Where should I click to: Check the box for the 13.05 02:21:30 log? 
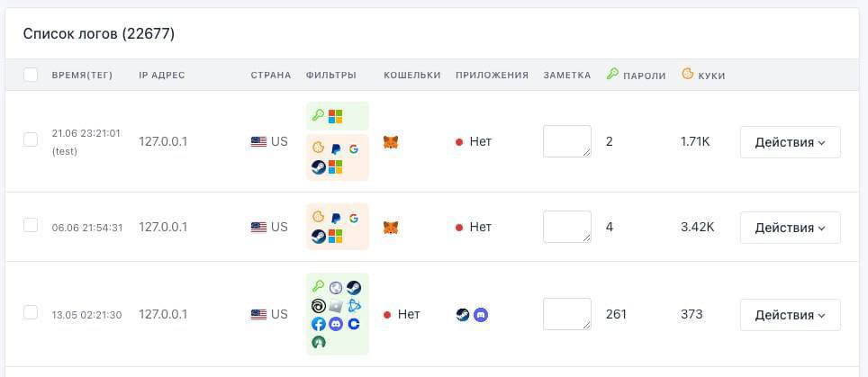pyautogui.click(x=31, y=312)
